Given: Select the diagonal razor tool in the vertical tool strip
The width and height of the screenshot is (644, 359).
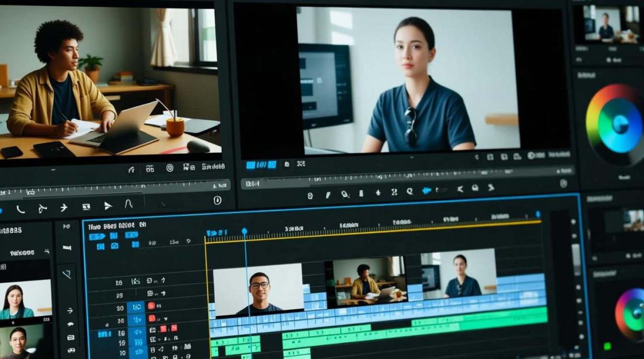Looking at the screenshot, I should click(x=67, y=274).
